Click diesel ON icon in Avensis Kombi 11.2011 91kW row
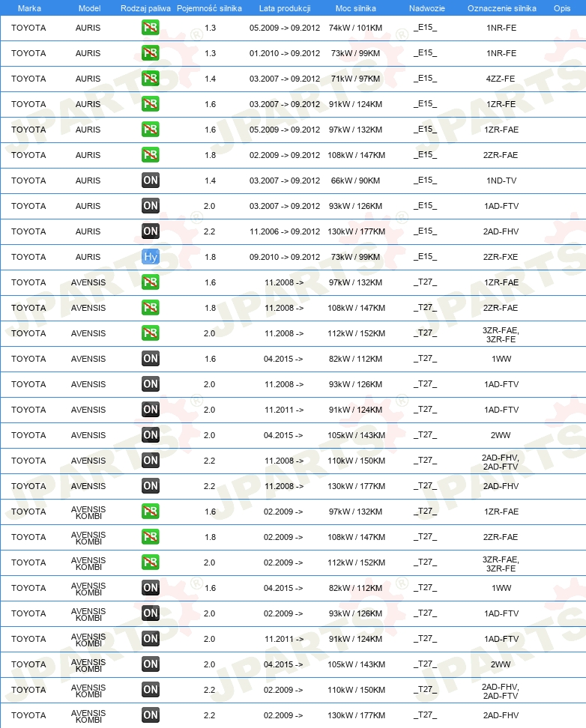The width and height of the screenshot is (586, 728). 150,639
